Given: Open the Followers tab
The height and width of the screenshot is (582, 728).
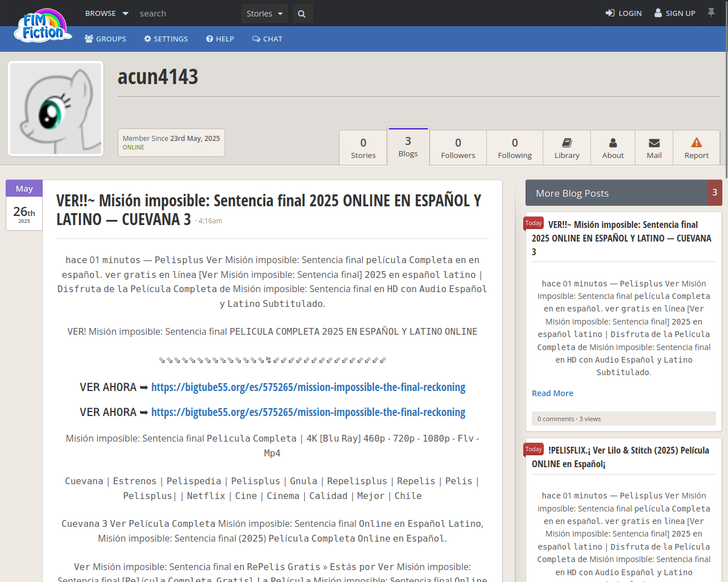Looking at the screenshot, I should point(458,148).
